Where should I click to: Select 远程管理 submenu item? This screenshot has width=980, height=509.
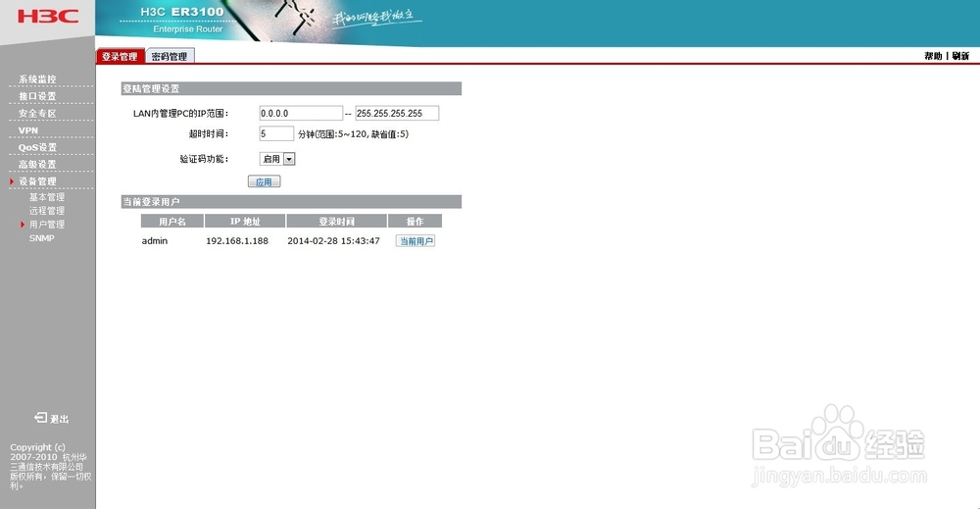pos(47,211)
